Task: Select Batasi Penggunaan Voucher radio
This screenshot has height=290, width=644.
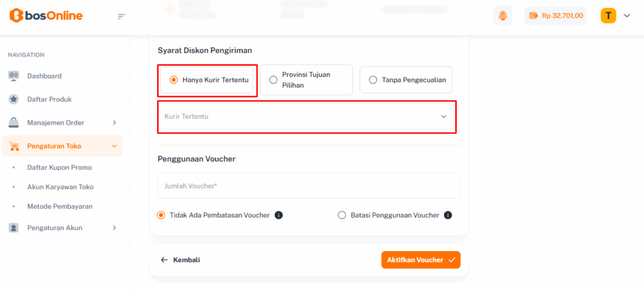Action: [x=342, y=215]
